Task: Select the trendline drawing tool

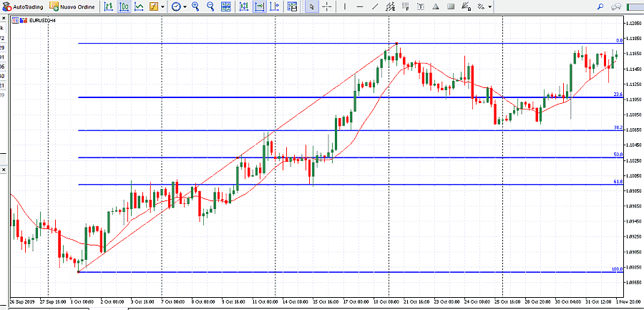Action: pyautogui.click(x=374, y=6)
